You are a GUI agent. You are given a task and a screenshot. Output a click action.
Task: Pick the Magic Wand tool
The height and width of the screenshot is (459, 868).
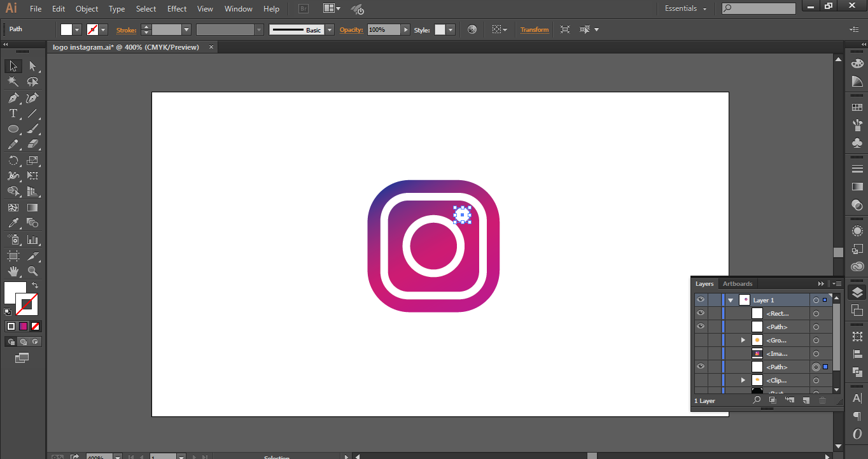(13, 82)
